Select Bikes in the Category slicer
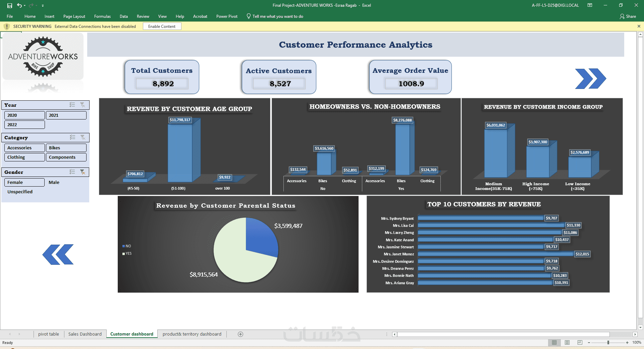The image size is (644, 349). (x=66, y=148)
